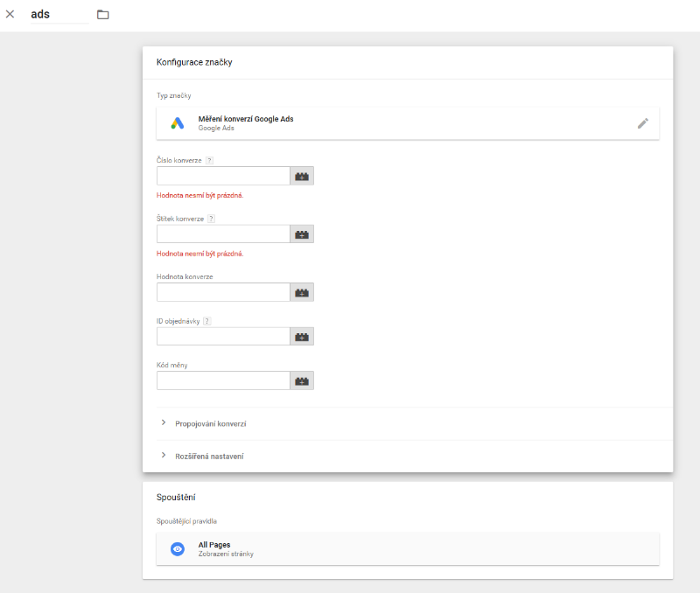Open help tooltip for Štítek konverze
The height and width of the screenshot is (593, 700).
click(x=212, y=219)
